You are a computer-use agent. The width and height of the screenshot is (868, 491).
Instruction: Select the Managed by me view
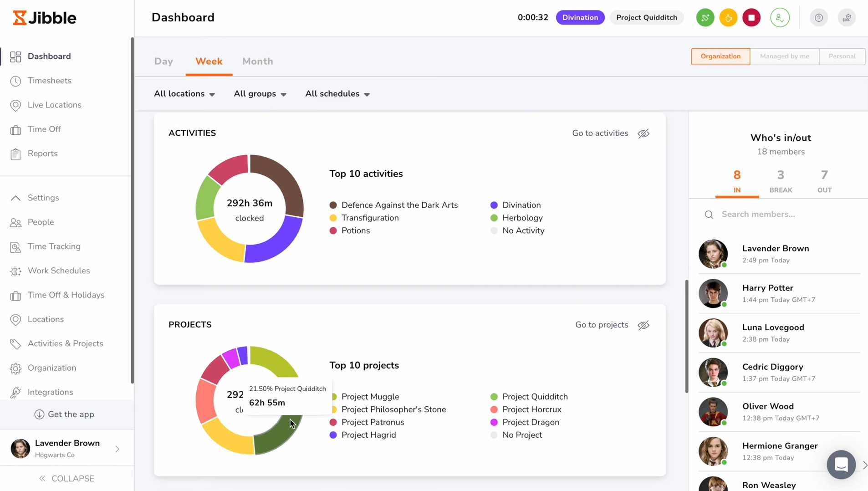point(784,56)
